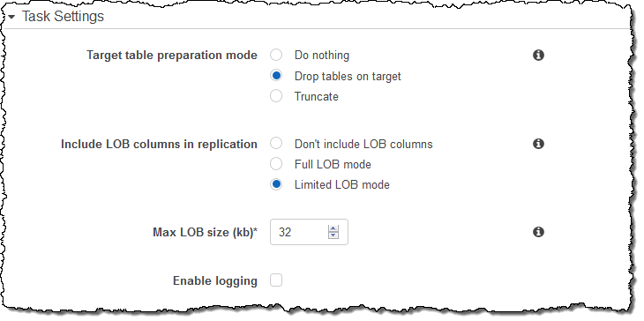This screenshot has height=321, width=644.
Task: Select Don't include LOB columns radio button
Action: [276, 144]
